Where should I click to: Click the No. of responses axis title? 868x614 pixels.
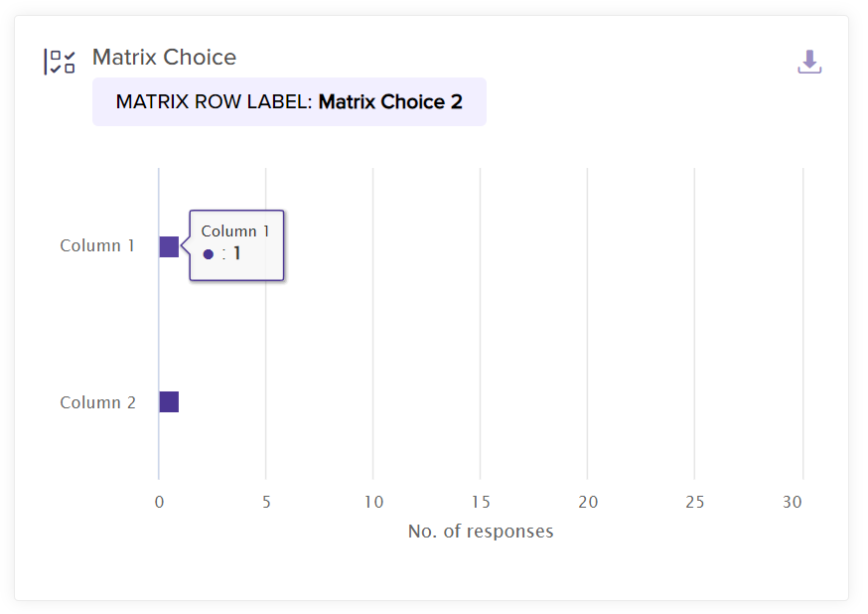pyautogui.click(x=481, y=532)
